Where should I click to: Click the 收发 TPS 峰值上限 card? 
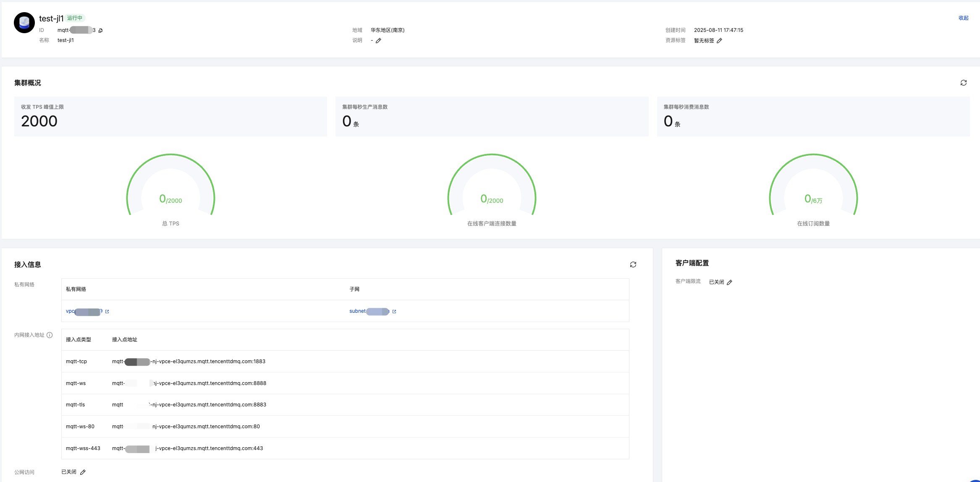170,116
